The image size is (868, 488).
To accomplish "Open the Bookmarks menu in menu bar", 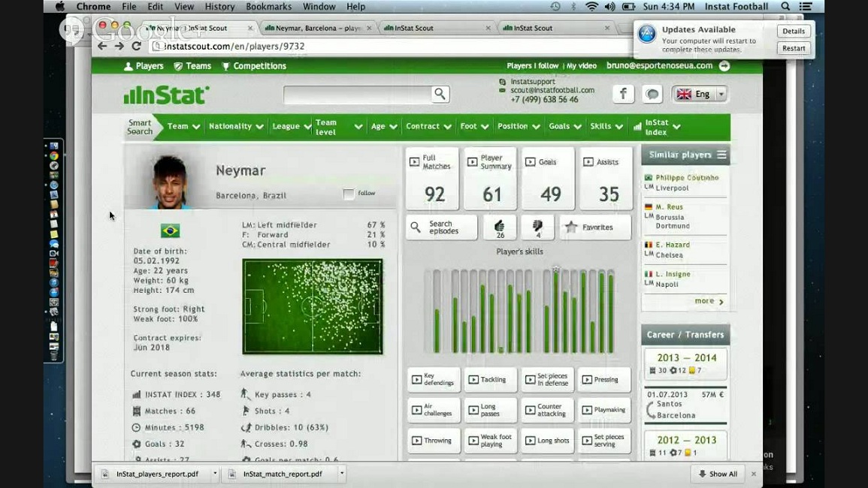I will click(268, 7).
